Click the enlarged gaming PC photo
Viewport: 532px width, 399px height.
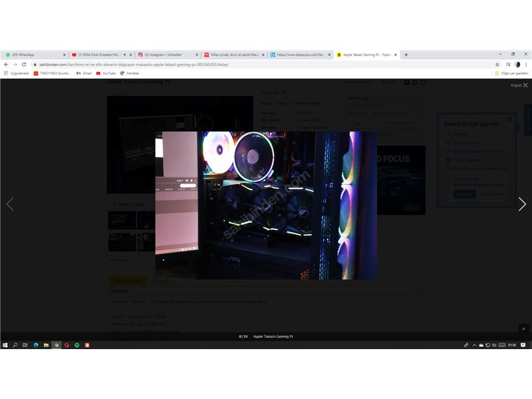click(266, 205)
